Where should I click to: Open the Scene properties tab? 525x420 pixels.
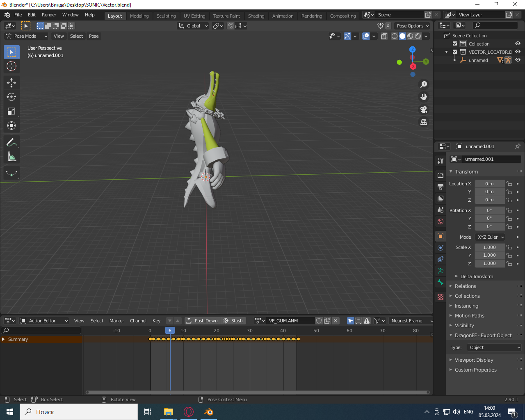point(441,210)
